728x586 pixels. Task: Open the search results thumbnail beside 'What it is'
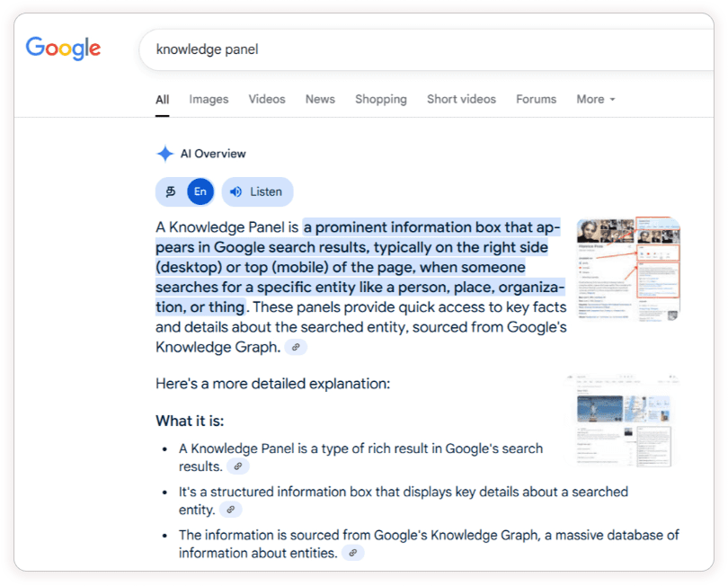(622, 420)
